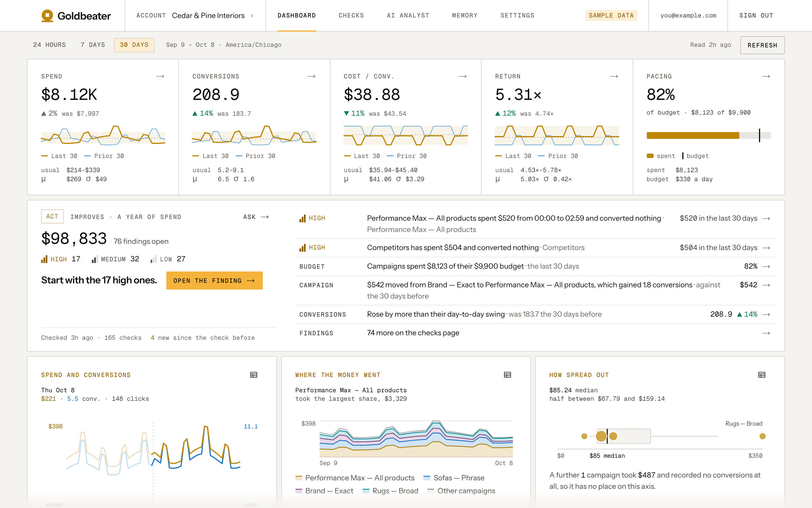Click the Conversions sparkline chart
Image resolution: width=812 pixels, height=508 pixels.
254,135
